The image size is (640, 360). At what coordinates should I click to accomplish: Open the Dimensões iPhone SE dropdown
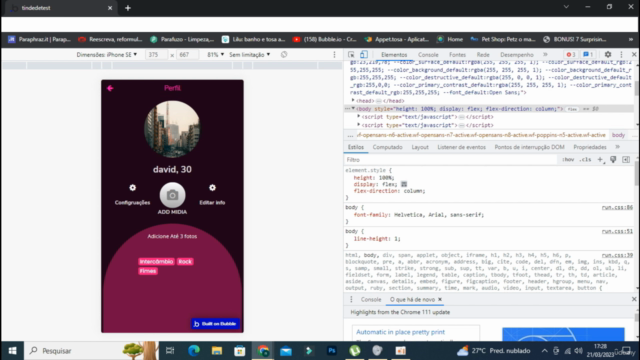click(107, 55)
